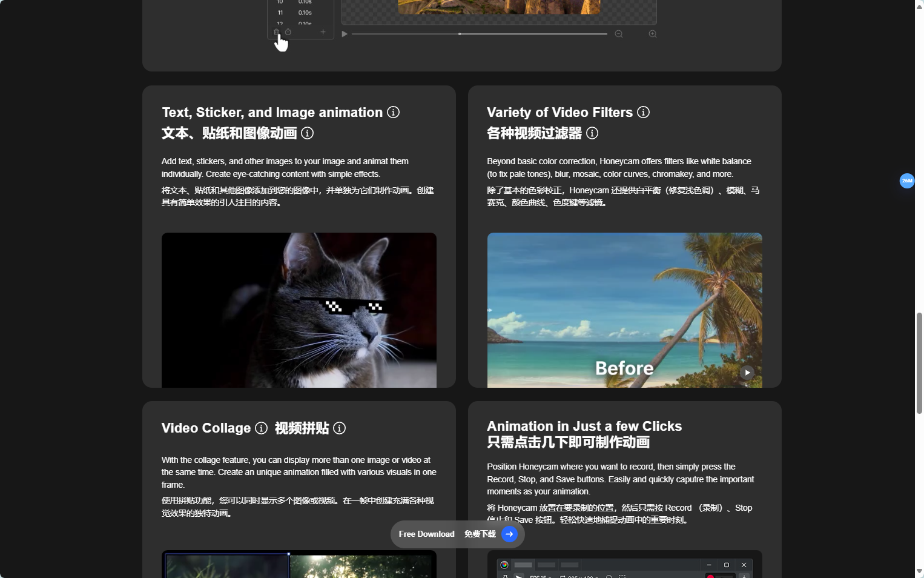Click the landscape image in the editor preview
Screen dimensions: 924x578
click(x=499, y=7)
